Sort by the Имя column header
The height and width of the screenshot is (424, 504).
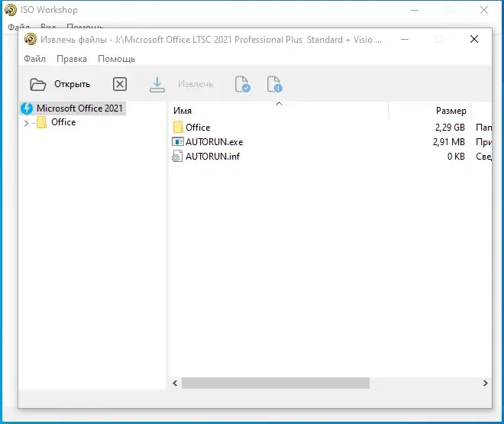coord(279,111)
